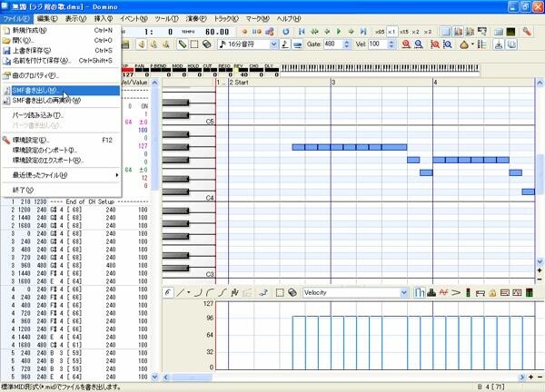Jump to the end of the song
Viewport: 545px width, 392px height.
click(x=363, y=32)
